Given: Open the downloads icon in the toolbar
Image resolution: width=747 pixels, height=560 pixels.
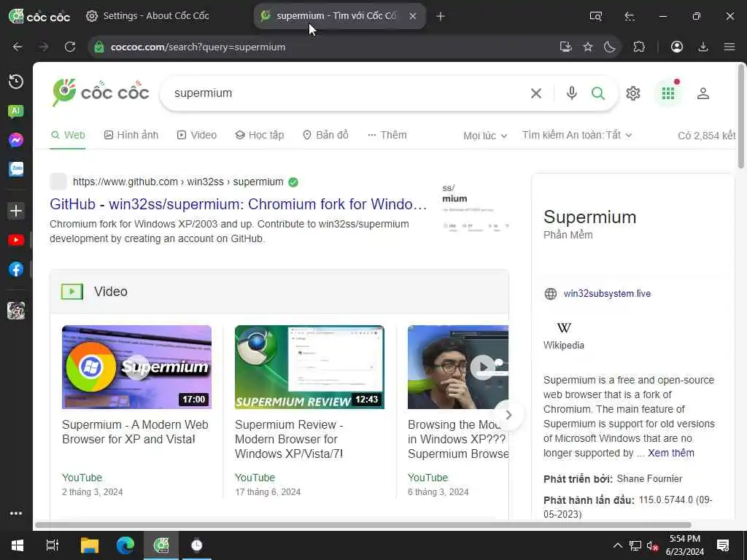Looking at the screenshot, I should [x=703, y=47].
